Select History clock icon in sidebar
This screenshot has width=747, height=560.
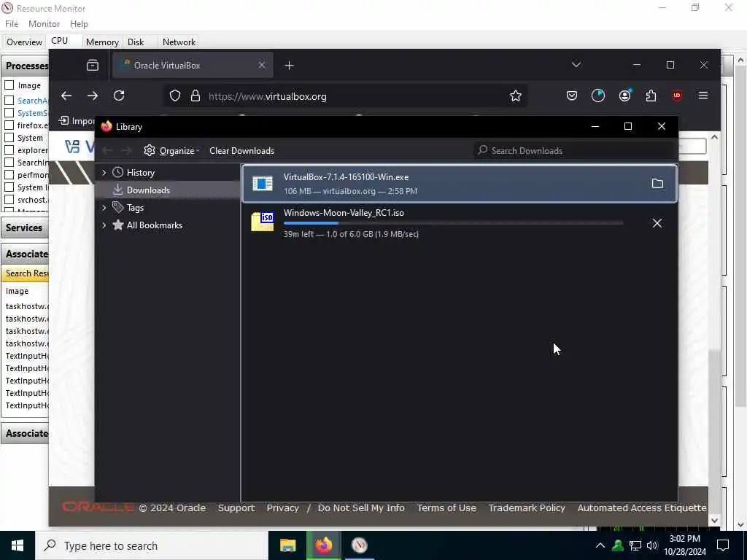point(117,172)
